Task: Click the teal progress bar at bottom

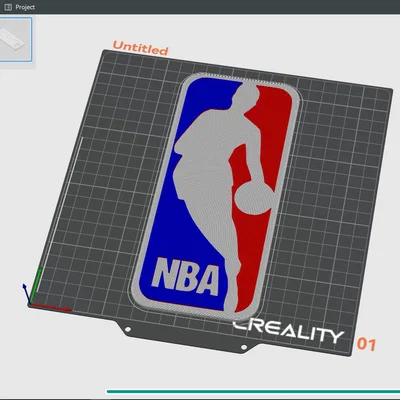Action: 253,392
